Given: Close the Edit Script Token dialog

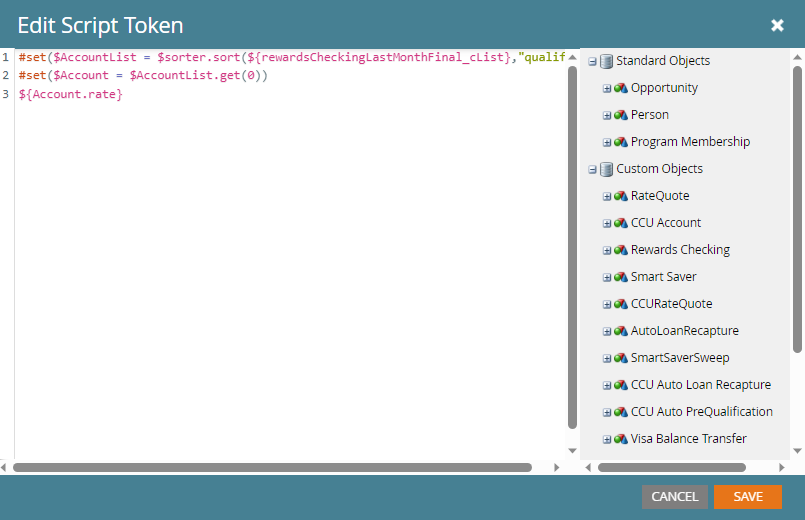Looking at the screenshot, I should 777,25.
